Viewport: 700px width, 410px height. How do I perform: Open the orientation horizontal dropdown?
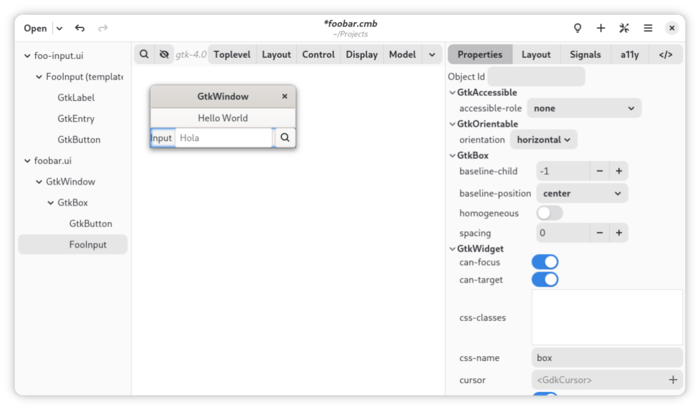click(543, 140)
